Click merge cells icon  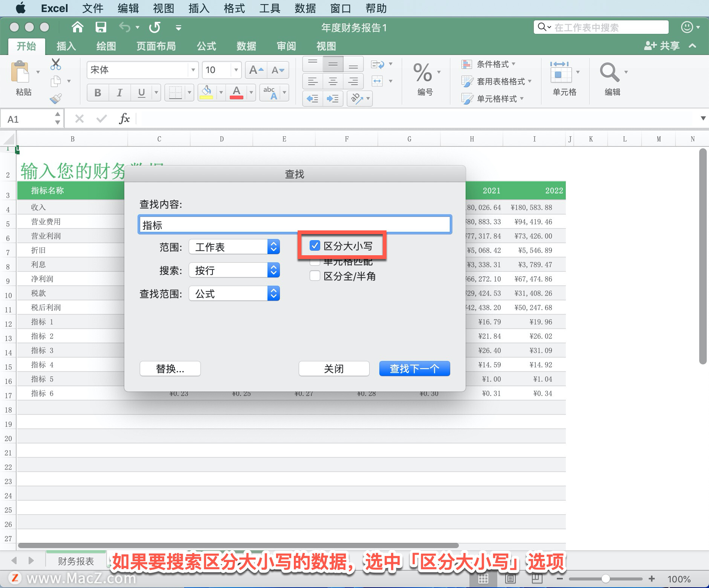pyautogui.click(x=377, y=81)
